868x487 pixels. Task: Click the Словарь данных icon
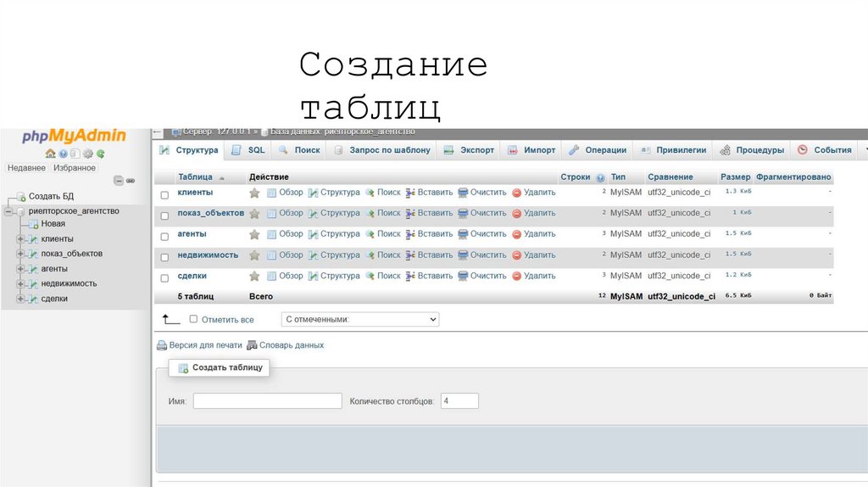pos(252,345)
